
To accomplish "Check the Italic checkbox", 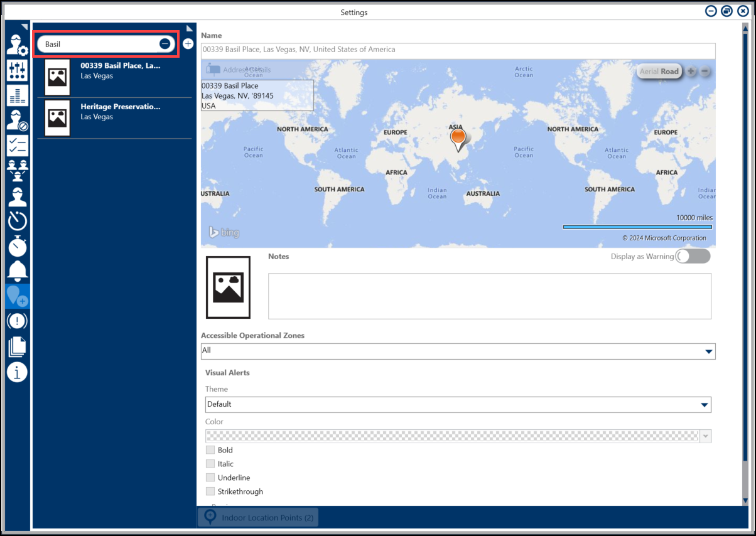I will pos(210,464).
